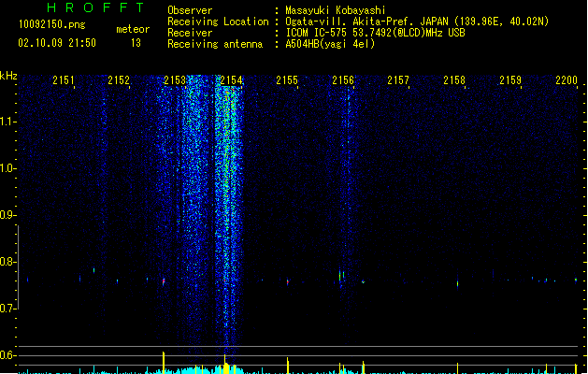This screenshot has width=588, height=374.
Task: Click the 2153 time axis marker
Action: point(175,80)
